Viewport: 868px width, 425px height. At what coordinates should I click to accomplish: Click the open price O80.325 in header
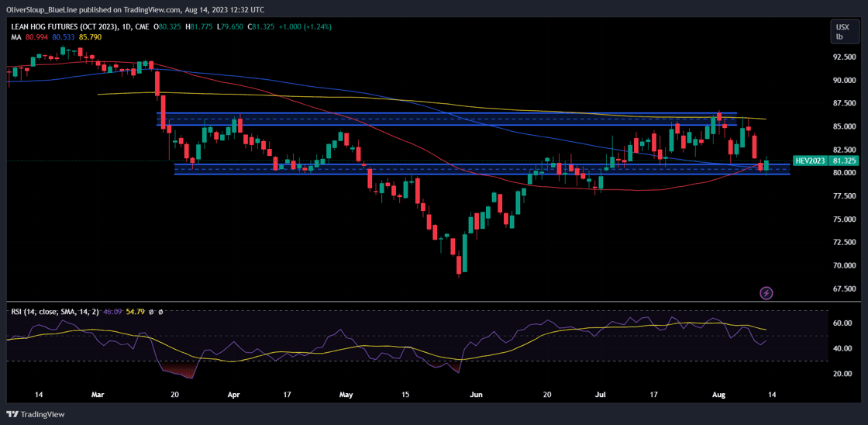tap(167, 26)
